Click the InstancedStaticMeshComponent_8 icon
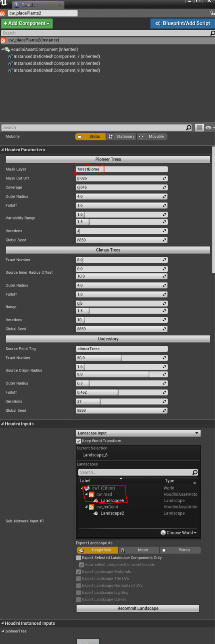 [x=10, y=64]
